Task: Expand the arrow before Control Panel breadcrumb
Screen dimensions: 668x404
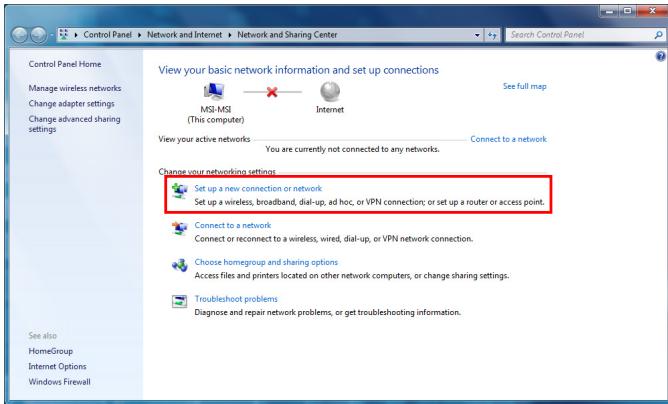Action: 76,35
